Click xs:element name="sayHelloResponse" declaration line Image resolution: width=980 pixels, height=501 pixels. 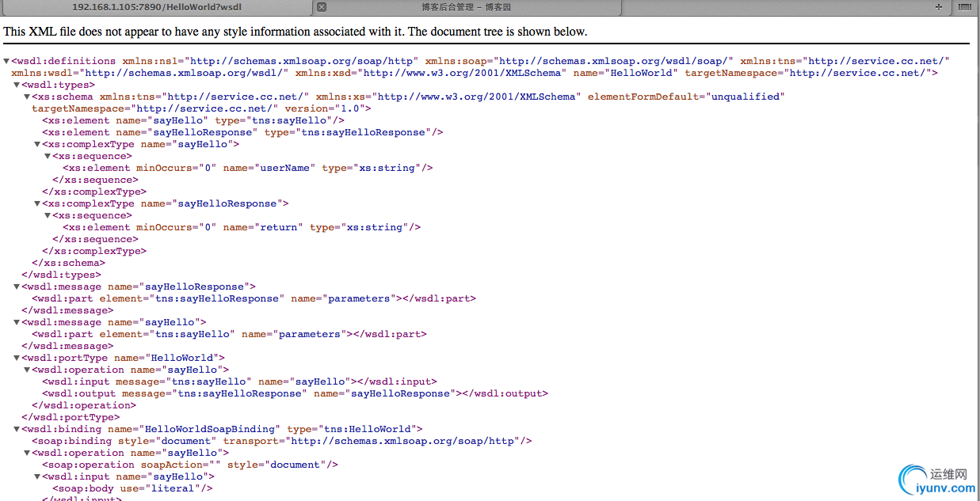coord(242,132)
